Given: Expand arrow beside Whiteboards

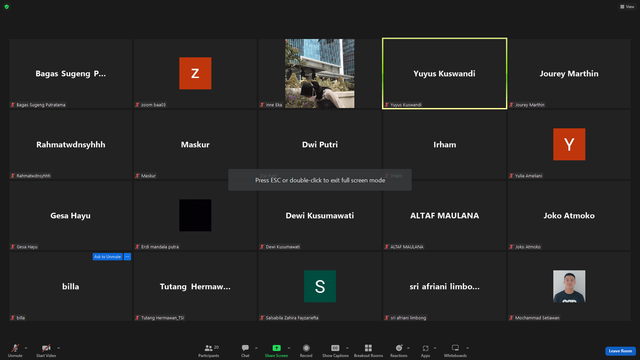Looking at the screenshot, I should coord(468,348).
